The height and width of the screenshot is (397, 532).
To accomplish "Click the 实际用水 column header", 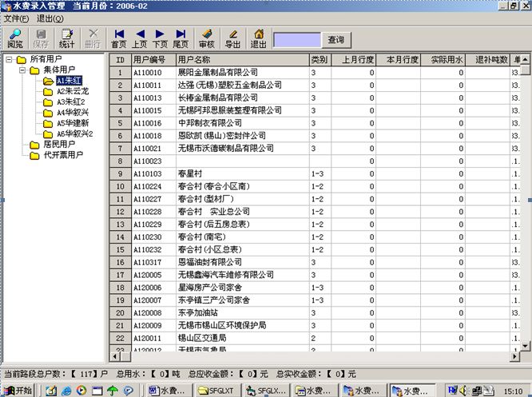I will (443, 60).
